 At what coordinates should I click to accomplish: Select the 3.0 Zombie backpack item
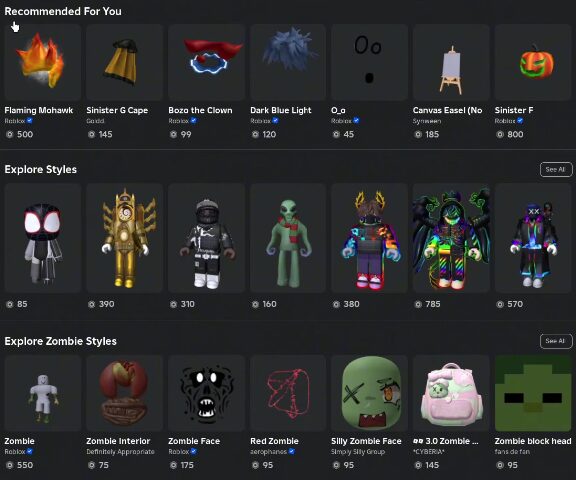coord(451,393)
